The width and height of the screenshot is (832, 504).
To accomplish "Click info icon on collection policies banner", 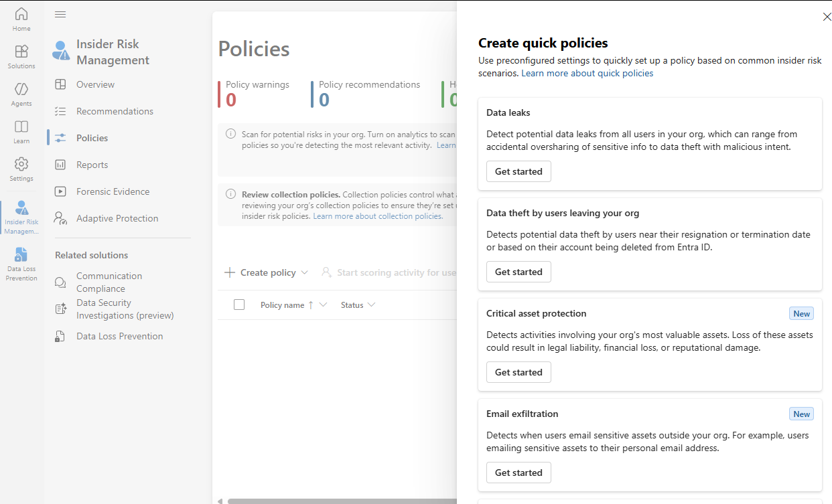I will (230, 195).
